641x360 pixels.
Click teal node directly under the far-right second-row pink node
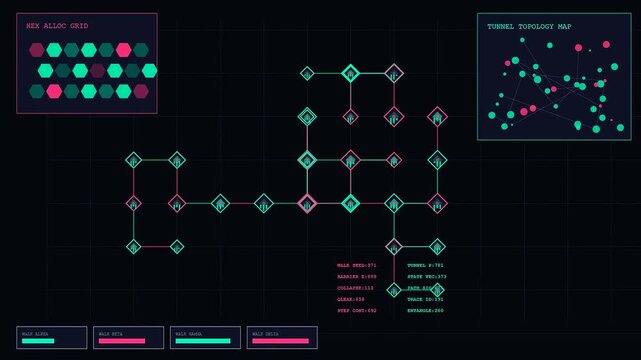point(437,160)
